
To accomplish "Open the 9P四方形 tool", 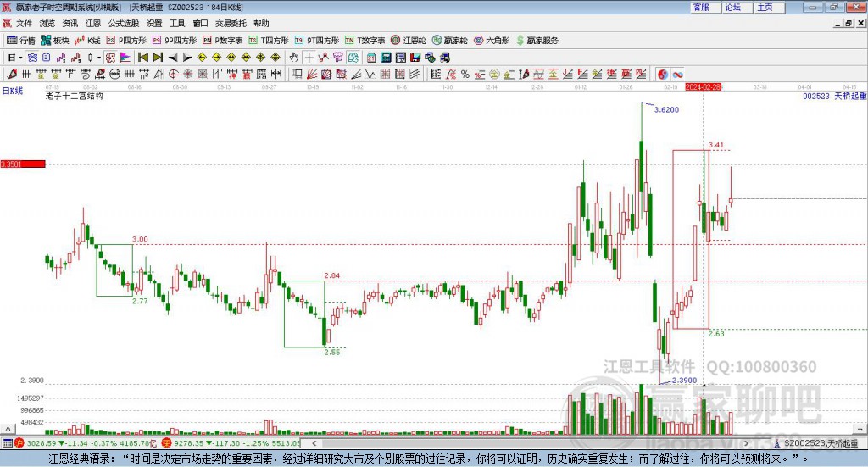I will [x=175, y=41].
